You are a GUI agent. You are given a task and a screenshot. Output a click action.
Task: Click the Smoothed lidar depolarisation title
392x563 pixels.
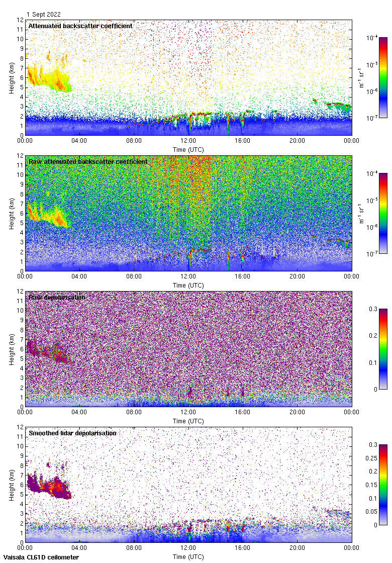72,433
